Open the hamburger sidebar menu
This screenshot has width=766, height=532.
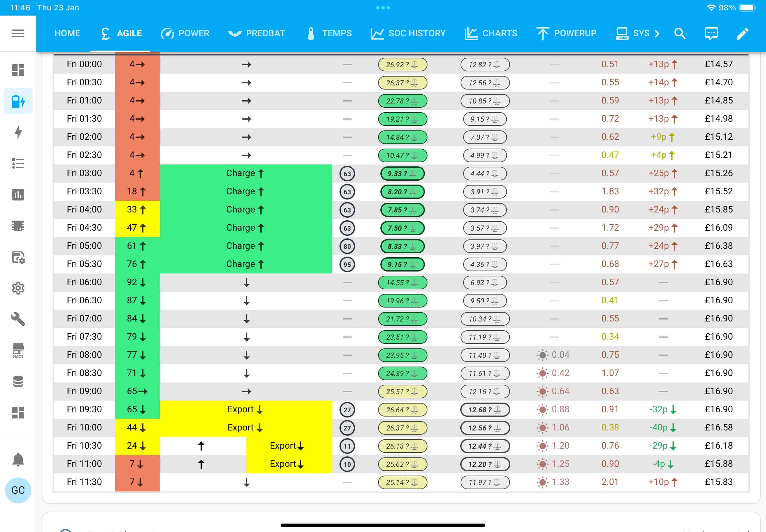coord(18,33)
